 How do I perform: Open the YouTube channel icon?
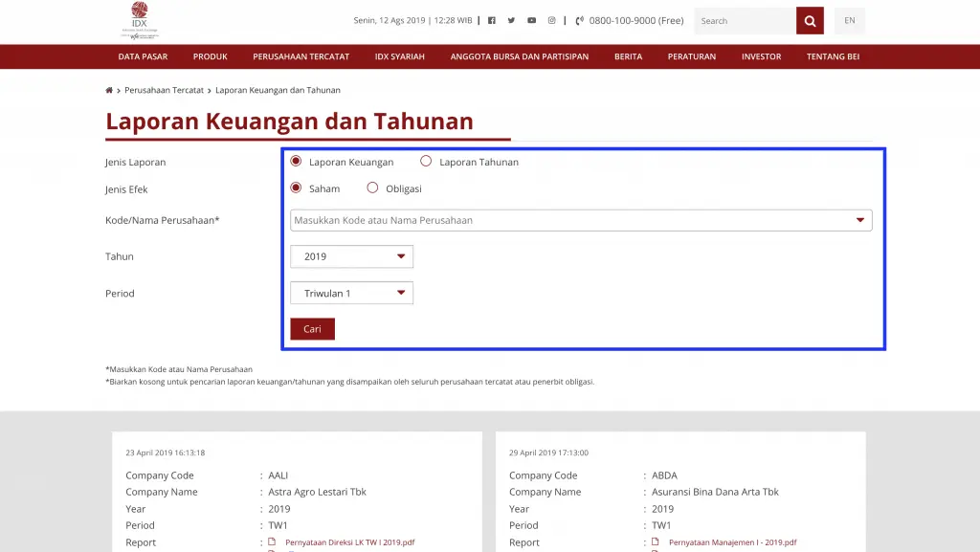coord(532,19)
